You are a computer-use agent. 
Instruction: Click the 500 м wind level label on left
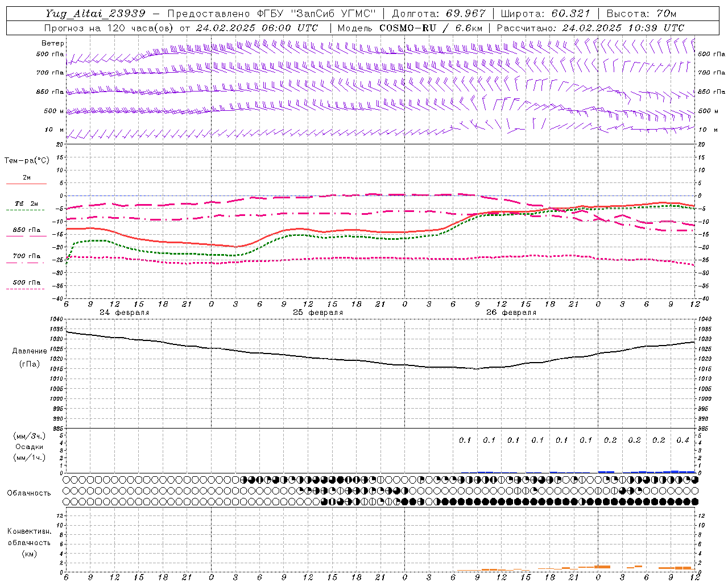(54, 111)
